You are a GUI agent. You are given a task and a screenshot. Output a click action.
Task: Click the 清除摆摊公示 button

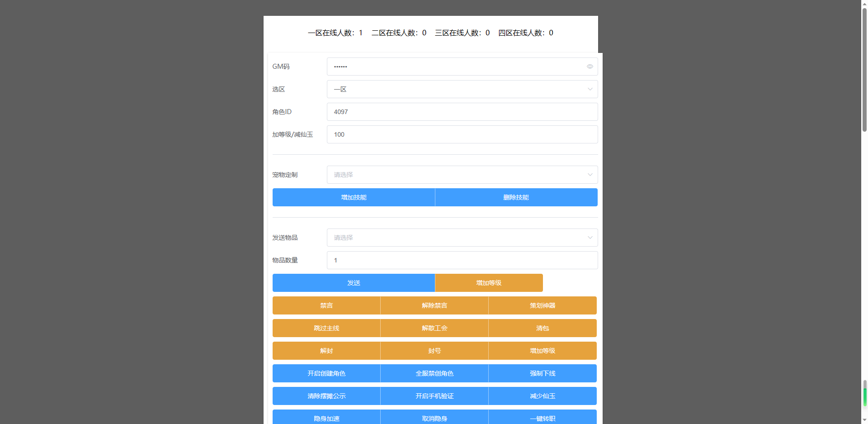click(326, 396)
